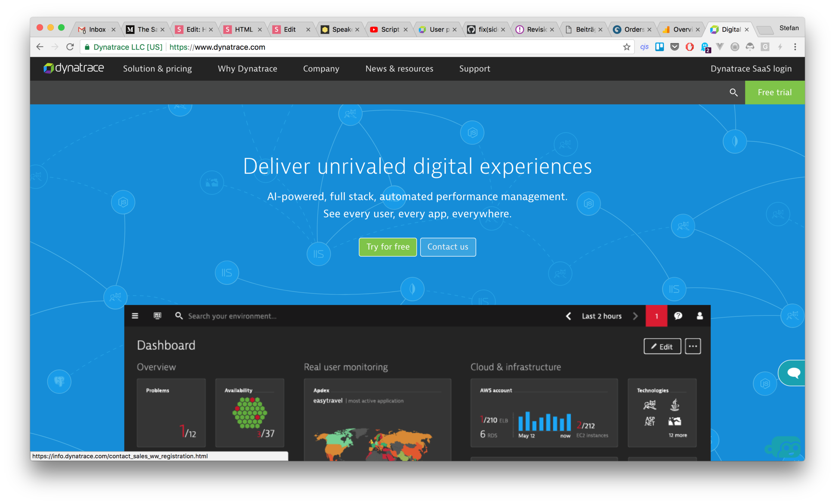The width and height of the screenshot is (835, 504).
Task: Expand the Solution & pricing menu
Action: click(x=157, y=69)
